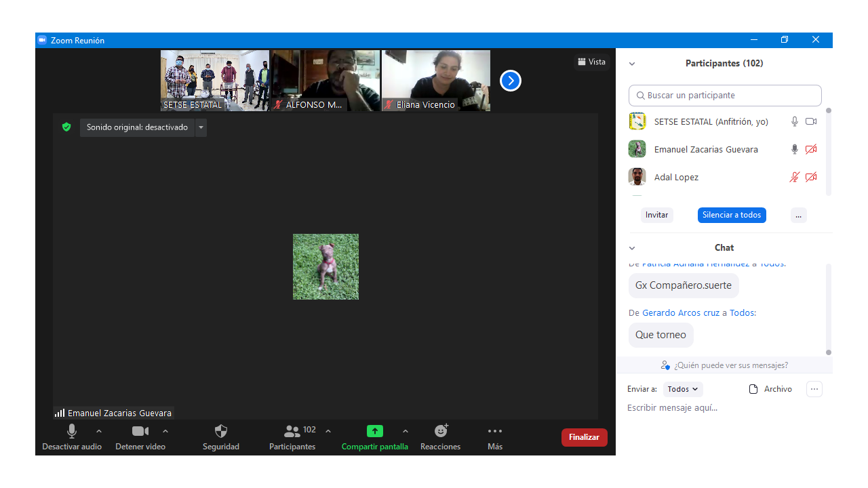Image resolution: width=868 pixels, height=488 pixels.
Task: Expand video options caret next to camera
Action: [165, 431]
